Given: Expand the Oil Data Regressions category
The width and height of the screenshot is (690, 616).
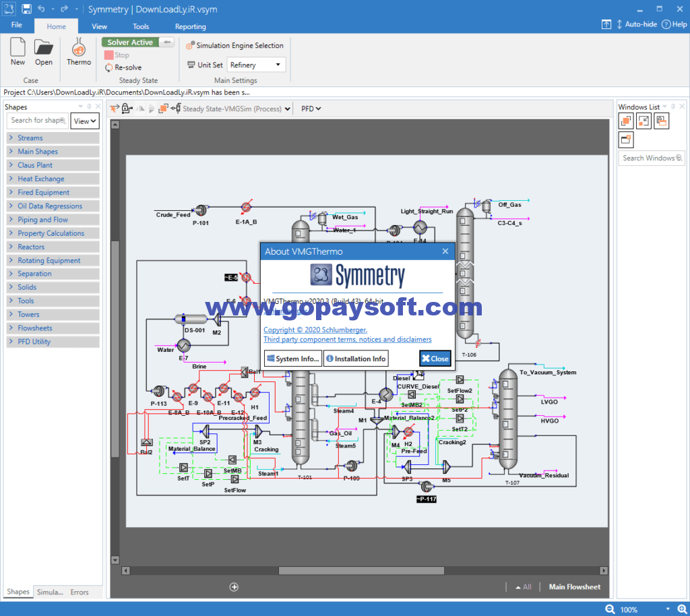Looking at the screenshot, I should coord(53,206).
